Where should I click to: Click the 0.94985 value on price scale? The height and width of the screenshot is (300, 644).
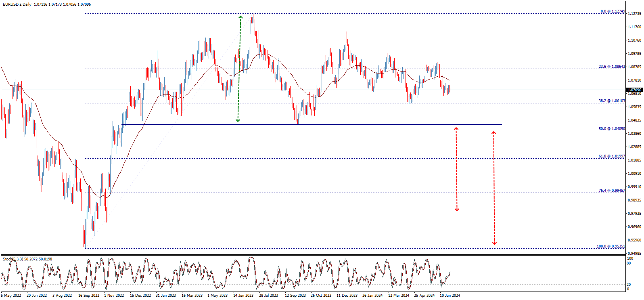634,254
